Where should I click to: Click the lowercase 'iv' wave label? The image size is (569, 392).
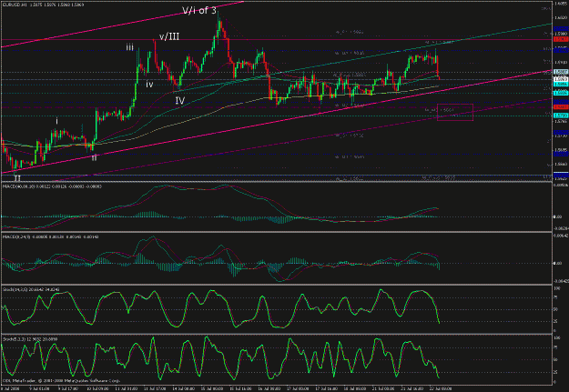pos(149,84)
